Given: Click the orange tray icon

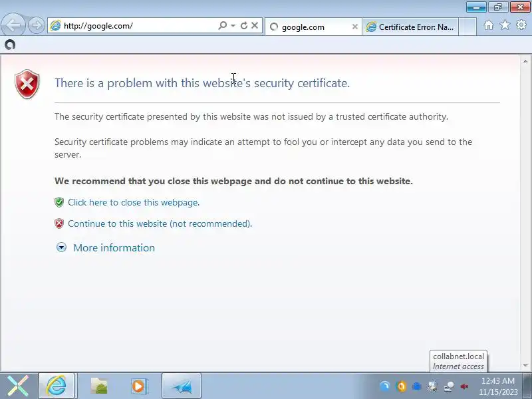Looking at the screenshot, I should point(401,386).
